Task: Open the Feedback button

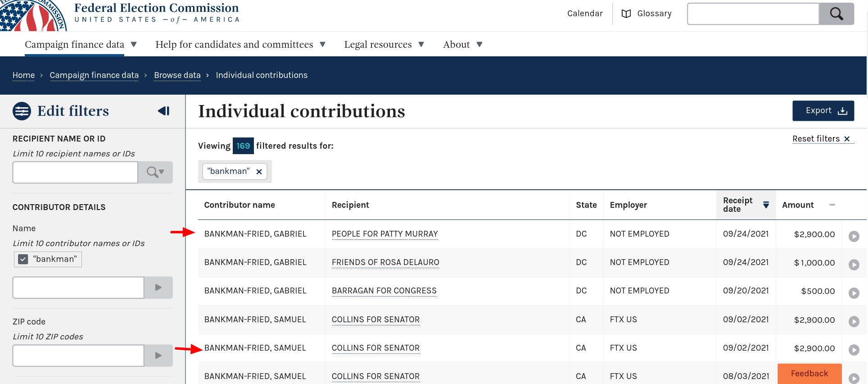Action: click(x=809, y=374)
